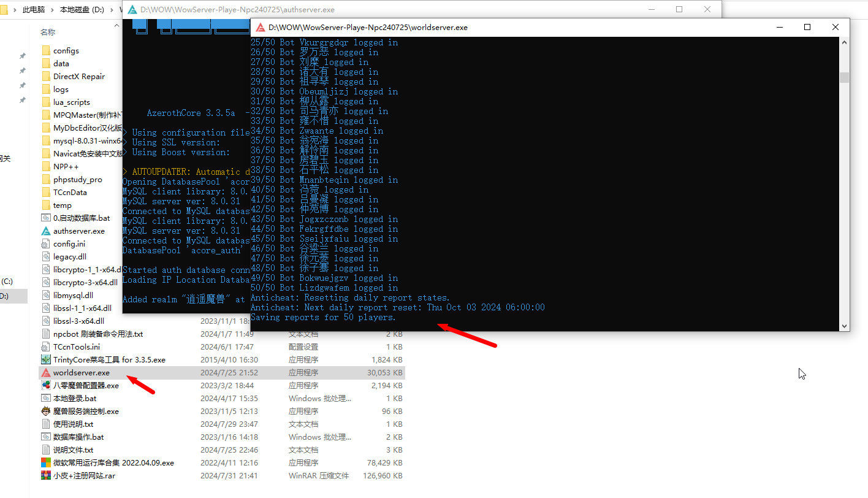This screenshot has height=498, width=868.
Task: Click the WinRAR 压缩文件 type cell
Action: coord(319,475)
